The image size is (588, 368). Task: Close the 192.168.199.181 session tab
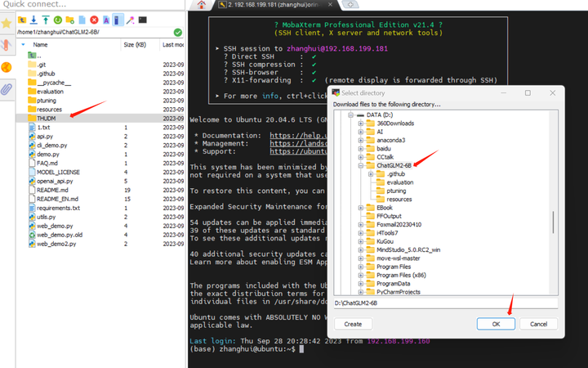(330, 5)
